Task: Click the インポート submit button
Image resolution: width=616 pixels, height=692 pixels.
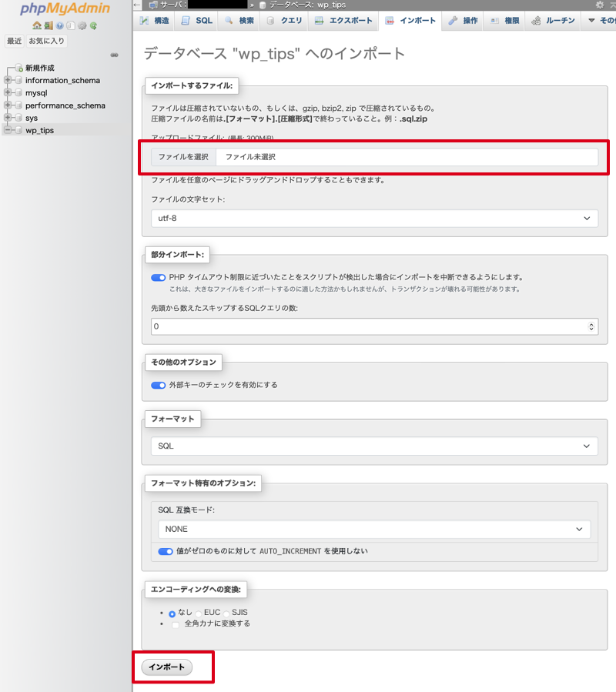Action: pos(167,667)
